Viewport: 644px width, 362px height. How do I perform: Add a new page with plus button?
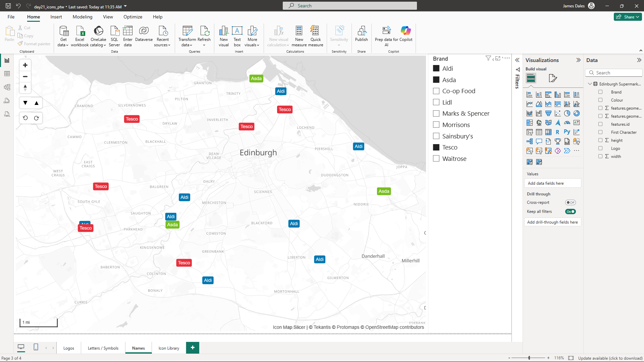193,348
